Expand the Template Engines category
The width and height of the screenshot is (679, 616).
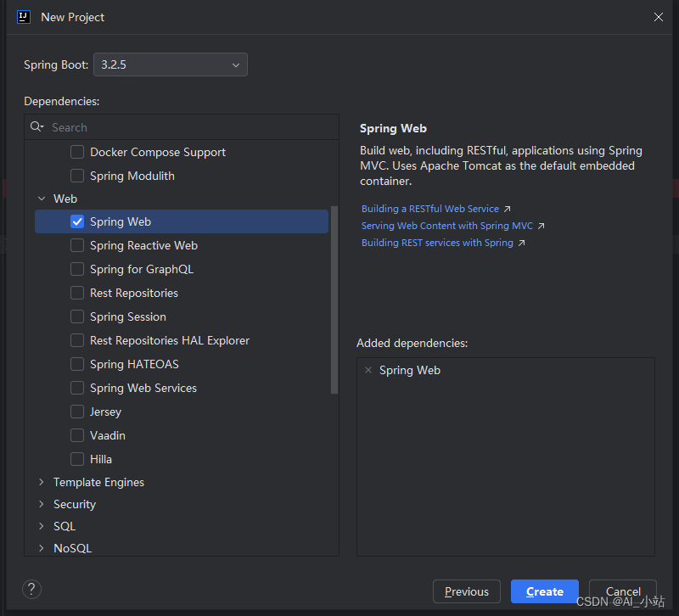tap(42, 482)
